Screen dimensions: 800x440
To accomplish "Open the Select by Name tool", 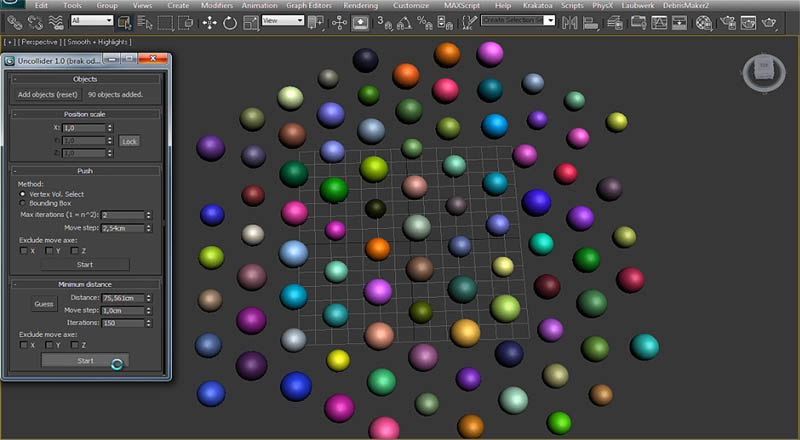I will (145, 21).
